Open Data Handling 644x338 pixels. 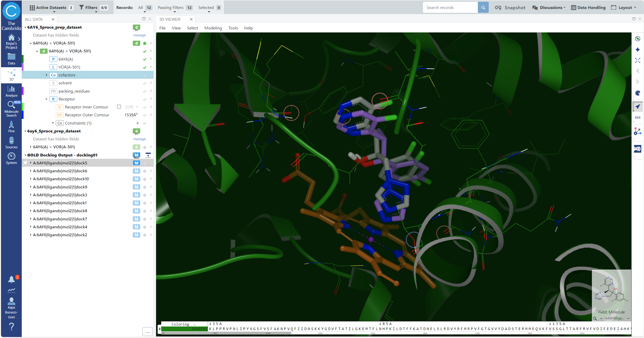(588, 7)
